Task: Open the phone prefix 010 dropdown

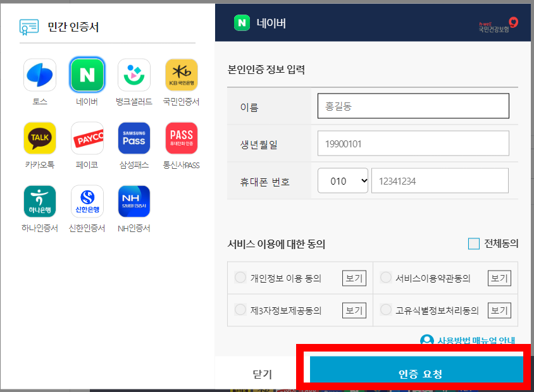Action: coord(342,180)
